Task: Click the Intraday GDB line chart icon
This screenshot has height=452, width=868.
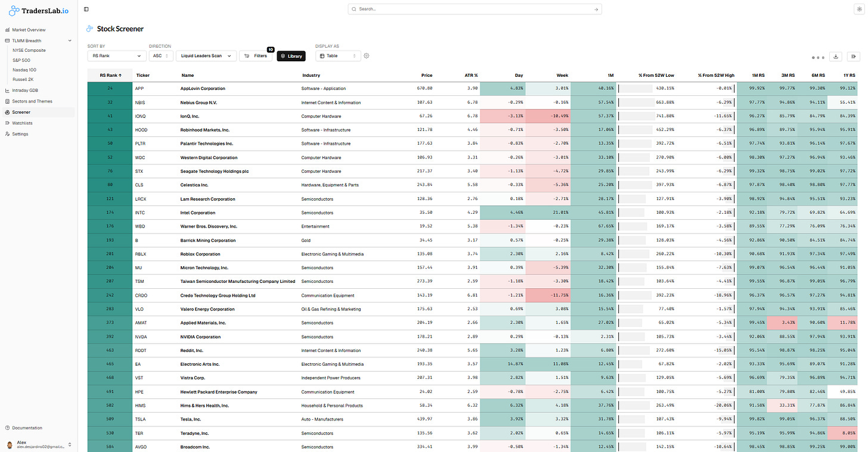Action: [x=7, y=91]
